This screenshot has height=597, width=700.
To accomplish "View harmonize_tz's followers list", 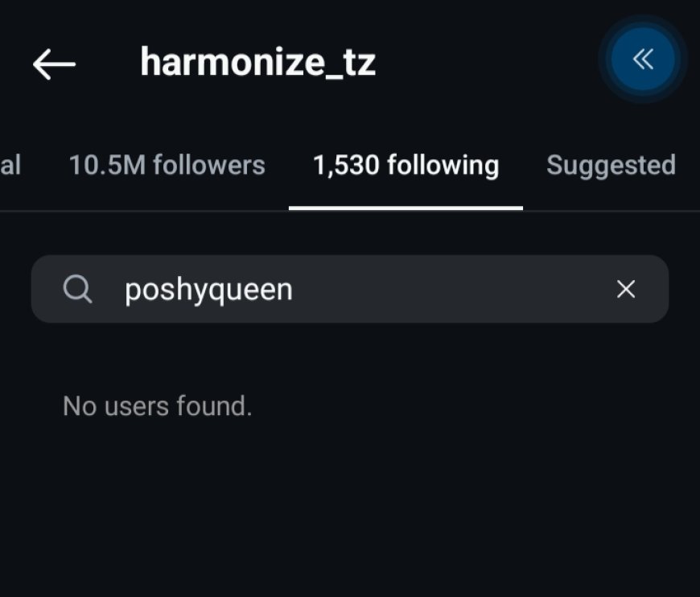I will [x=167, y=166].
